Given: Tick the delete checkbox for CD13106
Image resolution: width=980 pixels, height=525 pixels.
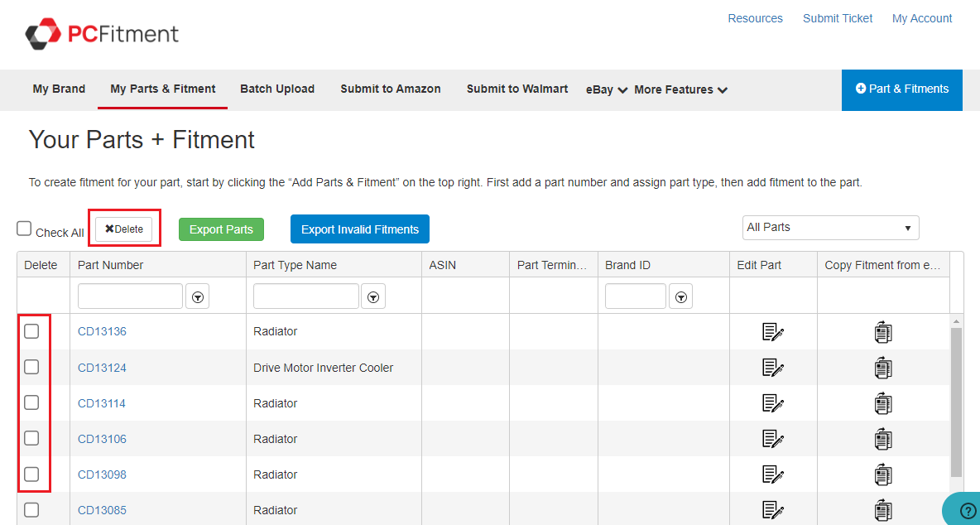Looking at the screenshot, I should 31,438.
